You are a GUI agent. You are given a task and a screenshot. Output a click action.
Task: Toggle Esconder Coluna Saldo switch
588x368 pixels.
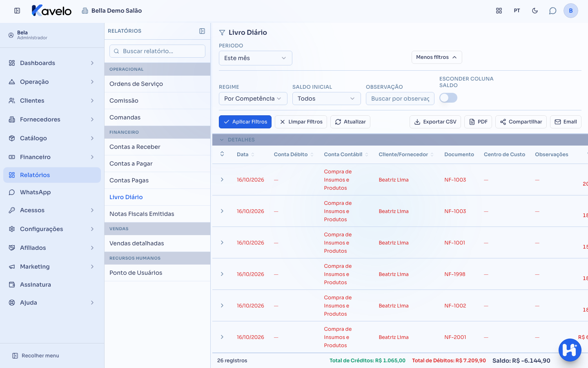tap(448, 98)
